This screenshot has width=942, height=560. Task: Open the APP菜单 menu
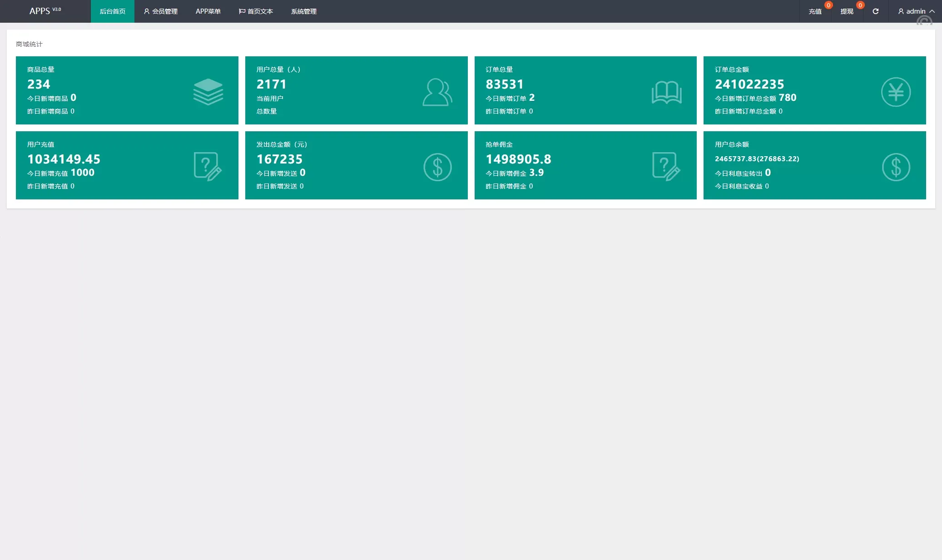(208, 11)
